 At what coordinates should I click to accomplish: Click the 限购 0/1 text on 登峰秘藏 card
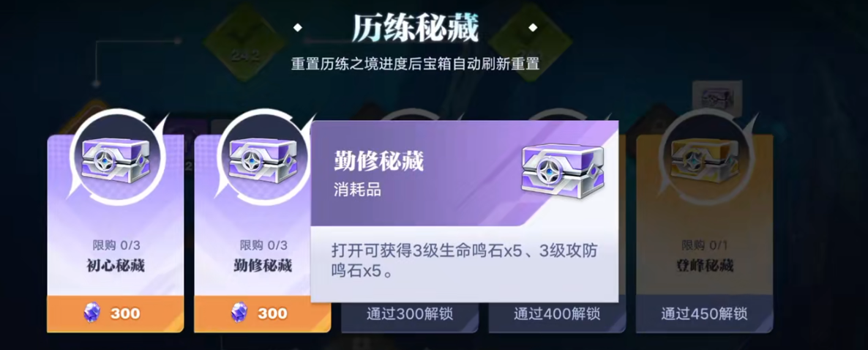(704, 245)
